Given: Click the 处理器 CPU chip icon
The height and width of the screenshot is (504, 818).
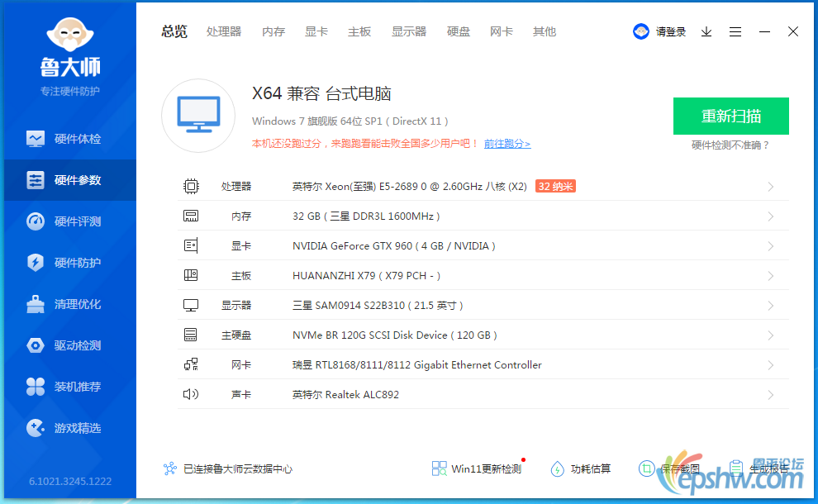Looking at the screenshot, I should click(x=191, y=186).
